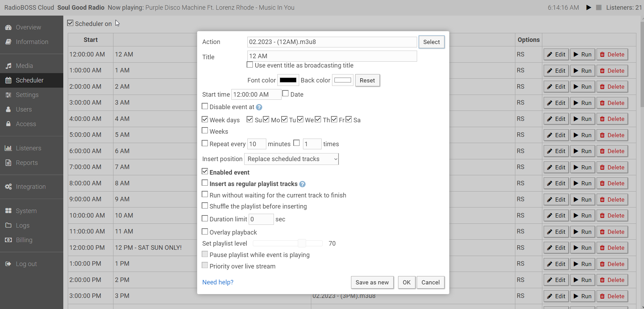Open Settings in the sidebar
Image resolution: width=644 pixels, height=309 pixels.
[x=27, y=95]
